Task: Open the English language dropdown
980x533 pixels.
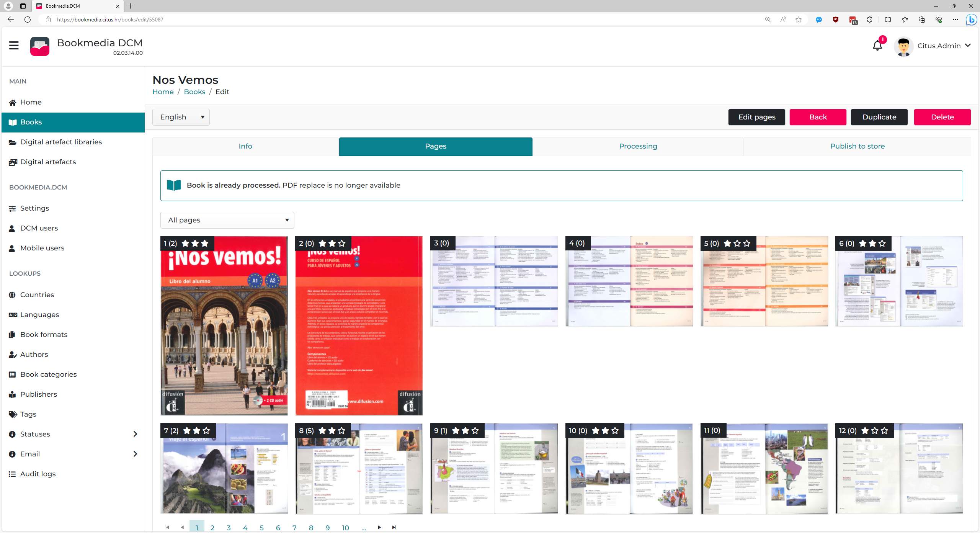Action: (181, 117)
